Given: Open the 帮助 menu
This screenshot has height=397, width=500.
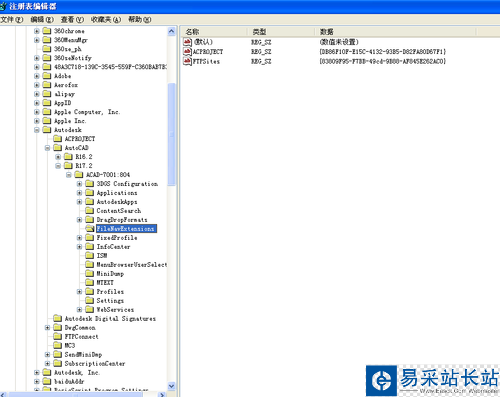Looking at the screenshot, I should click(x=140, y=20).
